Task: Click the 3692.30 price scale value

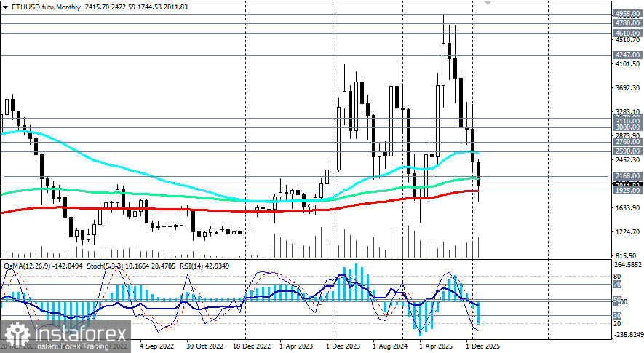Action: click(627, 87)
